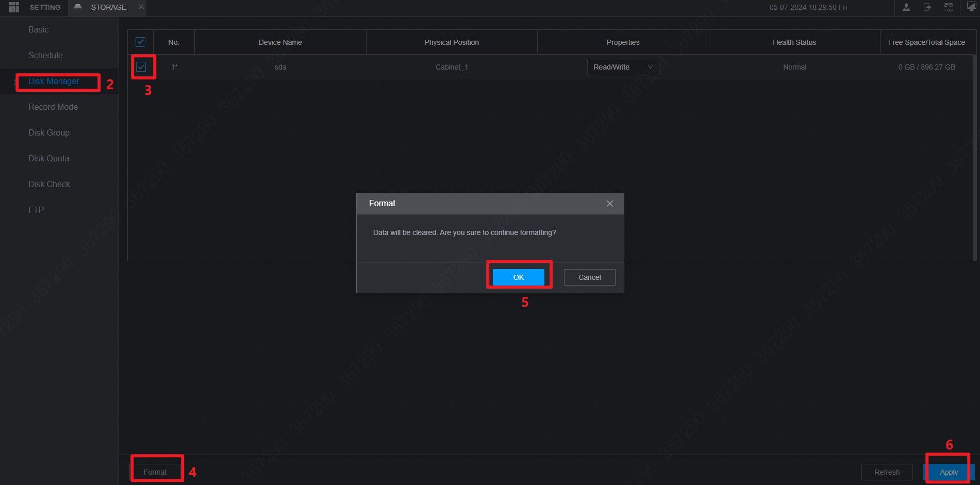Click the Physical Position column header
This screenshot has width=980, height=485.
(x=452, y=42)
